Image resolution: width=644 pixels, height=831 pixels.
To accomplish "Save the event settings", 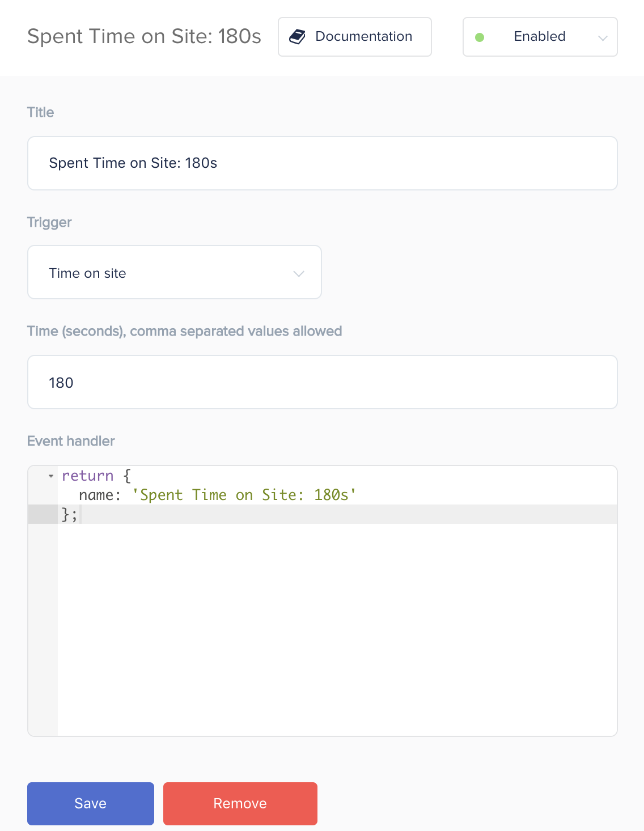I will (91, 804).
